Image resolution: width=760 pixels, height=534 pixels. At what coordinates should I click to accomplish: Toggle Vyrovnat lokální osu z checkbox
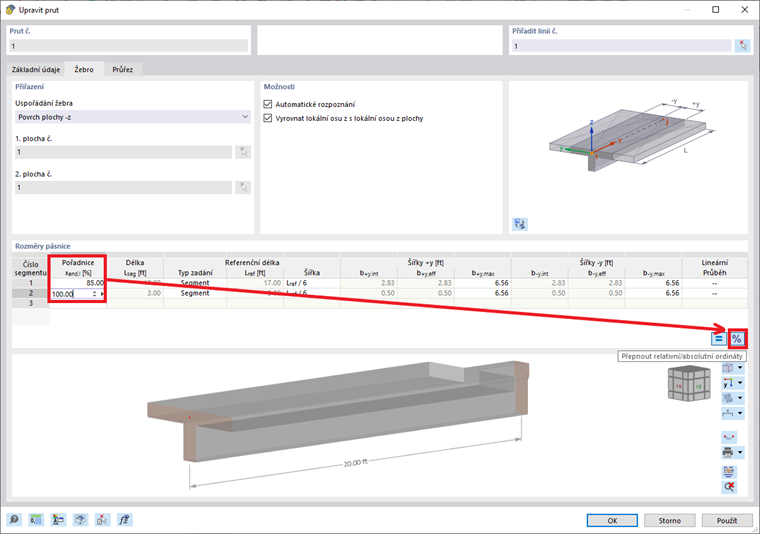268,118
